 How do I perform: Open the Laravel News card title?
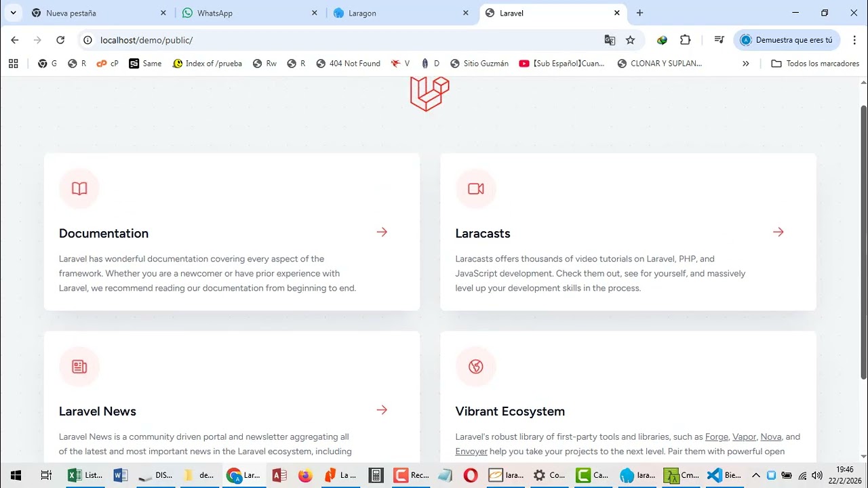click(98, 411)
